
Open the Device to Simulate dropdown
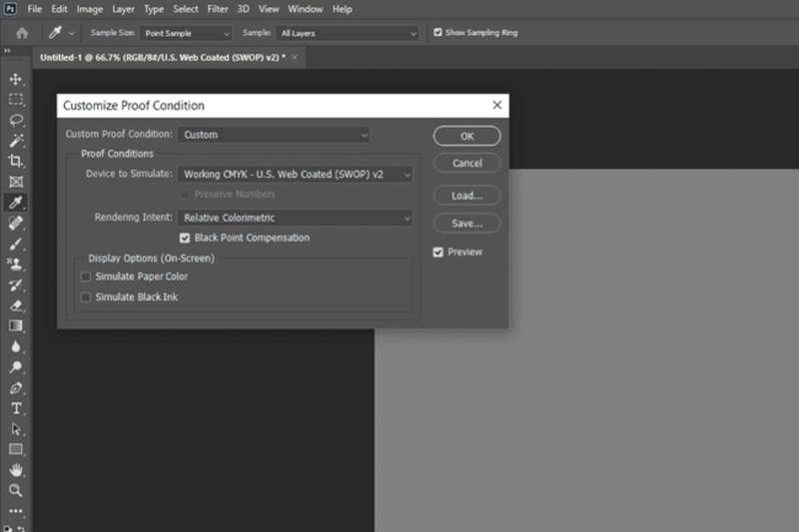click(x=295, y=175)
